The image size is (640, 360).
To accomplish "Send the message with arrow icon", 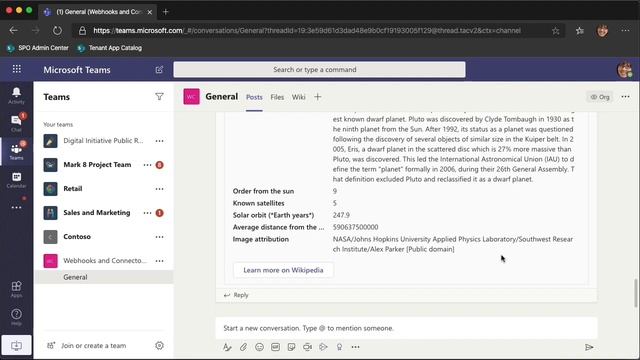I will tap(589, 347).
